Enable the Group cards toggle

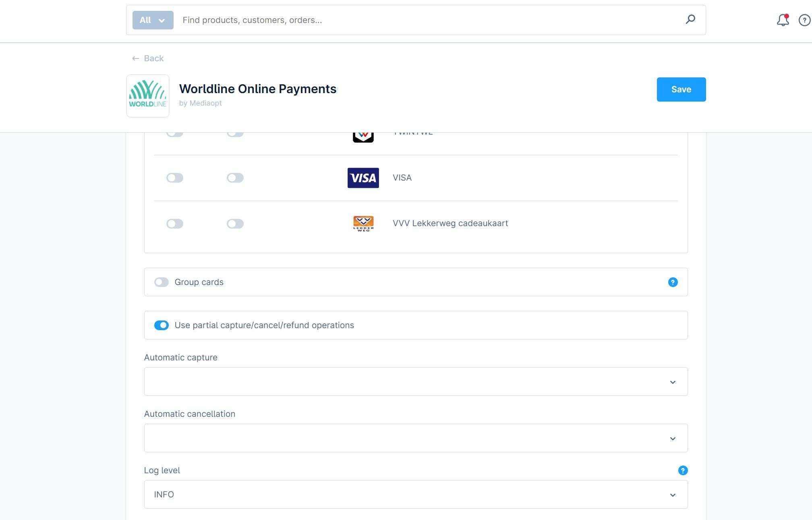click(x=162, y=282)
